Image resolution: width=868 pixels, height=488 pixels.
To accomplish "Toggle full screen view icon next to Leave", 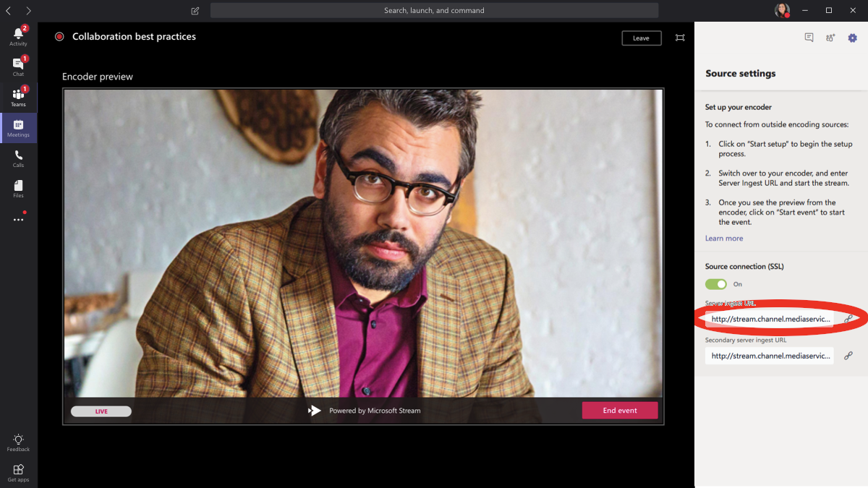I will [x=680, y=38].
